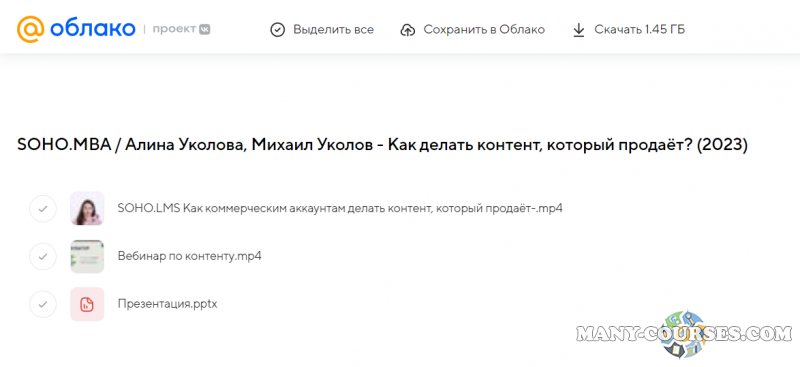This screenshot has height=367, width=800.
Task: Open the SOHO.LMS video thumbnail
Action: click(x=87, y=208)
